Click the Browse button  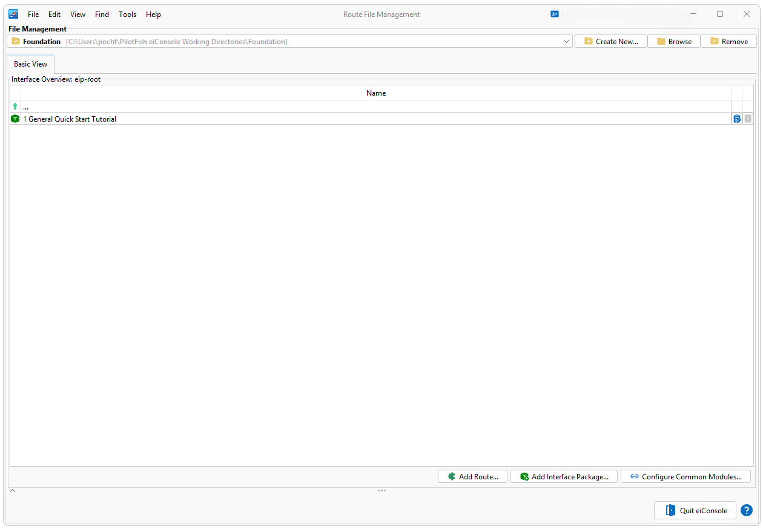pos(674,42)
